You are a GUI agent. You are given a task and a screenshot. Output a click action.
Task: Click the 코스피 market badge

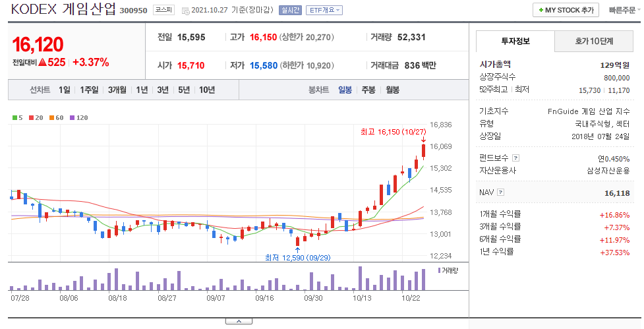click(x=163, y=10)
